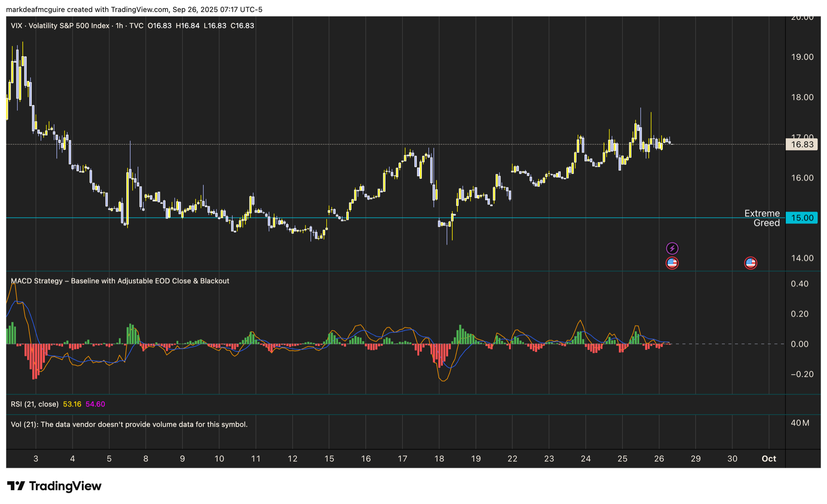The width and height of the screenshot is (827, 504).
Task: Click the yellow RSI value 53.16
Action: click(72, 404)
